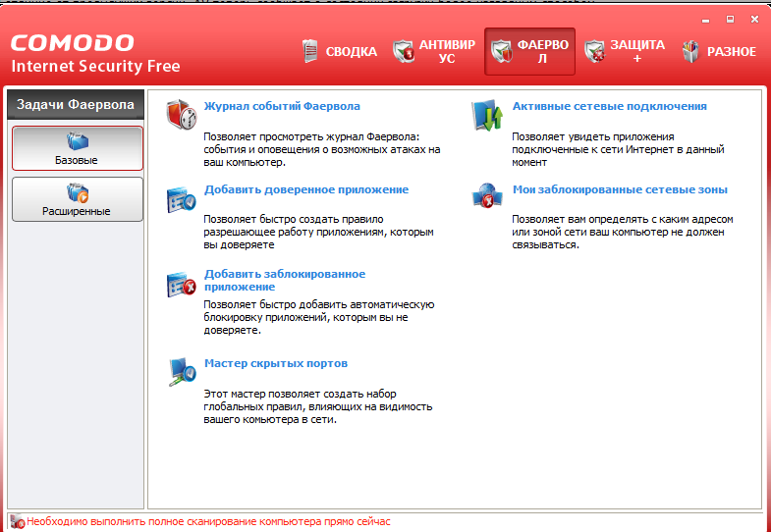Click the АНТИВИРУС shield icon
Image resolution: width=771 pixels, height=532 pixels.
click(404, 52)
